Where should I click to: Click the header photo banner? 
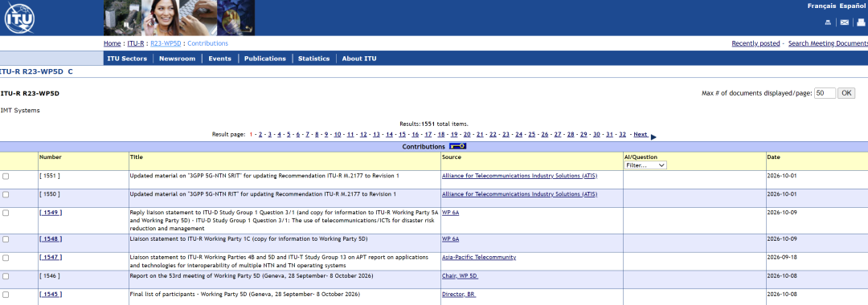coord(179,18)
